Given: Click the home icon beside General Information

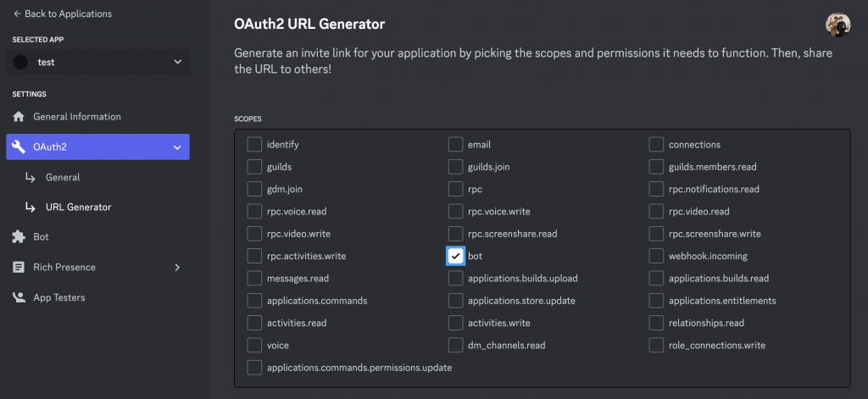Looking at the screenshot, I should pyautogui.click(x=19, y=117).
